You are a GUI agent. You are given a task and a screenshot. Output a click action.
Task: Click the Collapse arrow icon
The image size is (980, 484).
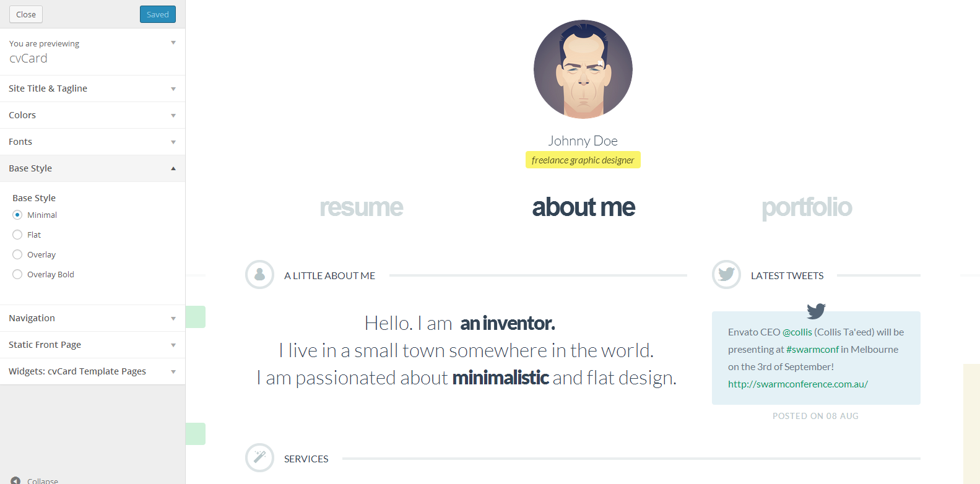tap(15, 480)
